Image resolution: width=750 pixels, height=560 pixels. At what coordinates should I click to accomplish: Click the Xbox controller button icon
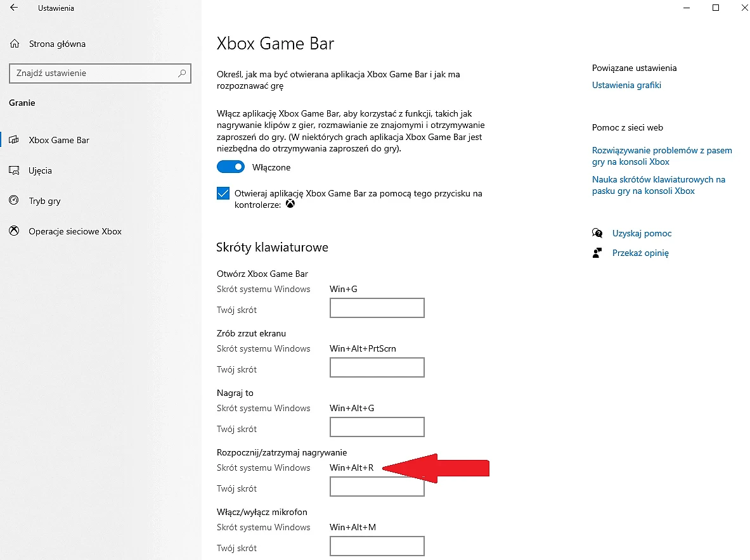[x=290, y=205]
